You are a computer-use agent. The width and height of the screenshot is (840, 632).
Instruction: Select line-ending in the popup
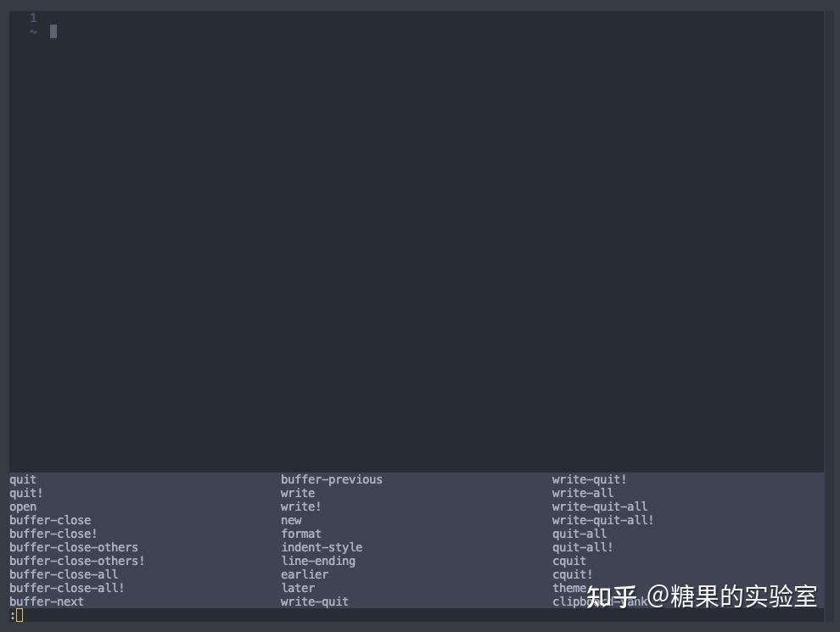point(318,561)
